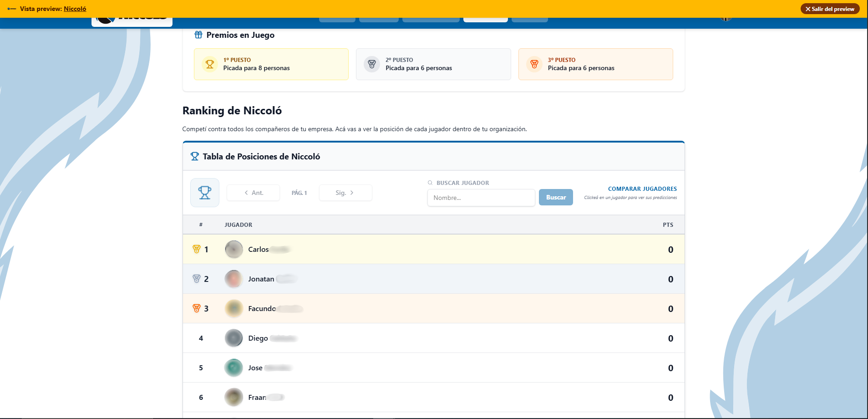Image resolution: width=868 pixels, height=419 pixels.
Task: Select player name Jonatan in ranking
Action: [x=261, y=279]
